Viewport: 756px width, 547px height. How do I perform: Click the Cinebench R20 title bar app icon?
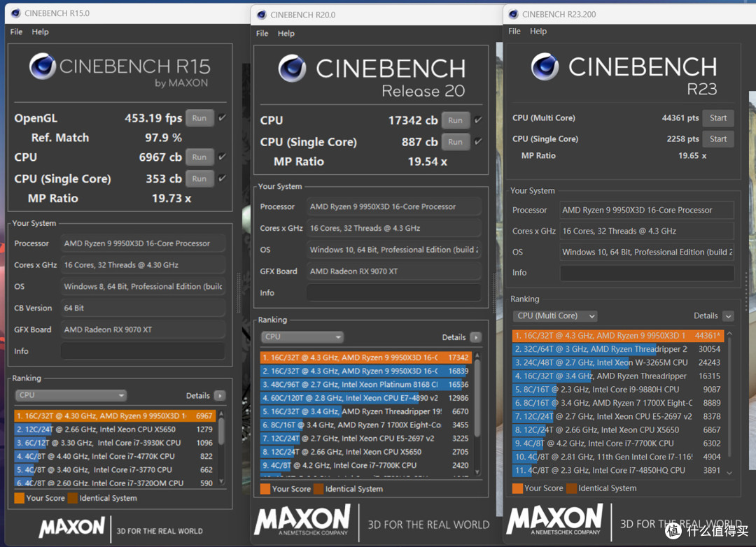click(262, 15)
